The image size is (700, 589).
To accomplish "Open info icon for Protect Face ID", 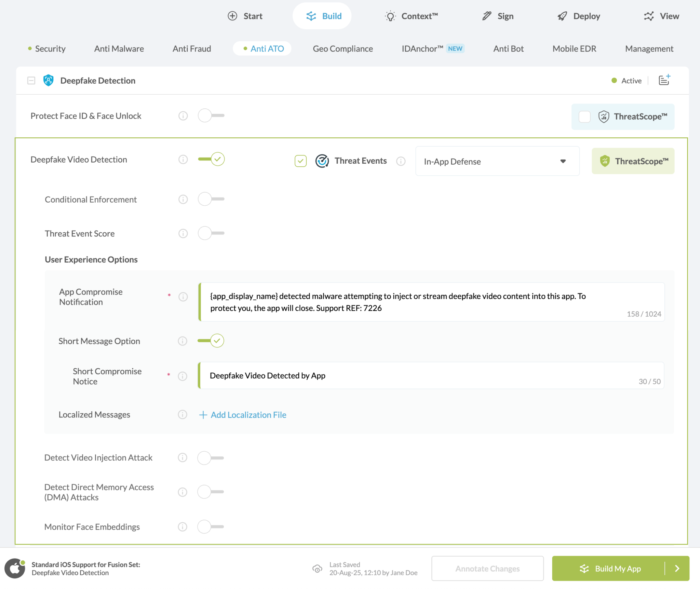I will click(x=183, y=116).
